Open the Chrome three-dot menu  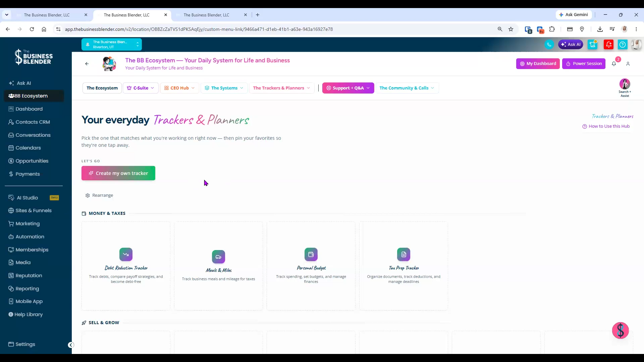pyautogui.click(x=636, y=29)
